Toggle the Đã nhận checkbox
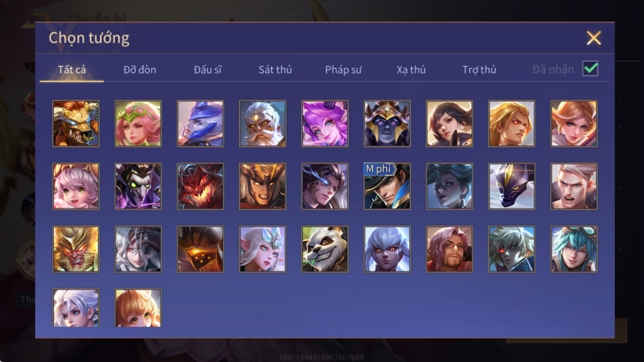Screen dimensions: 644x362 (x=590, y=69)
